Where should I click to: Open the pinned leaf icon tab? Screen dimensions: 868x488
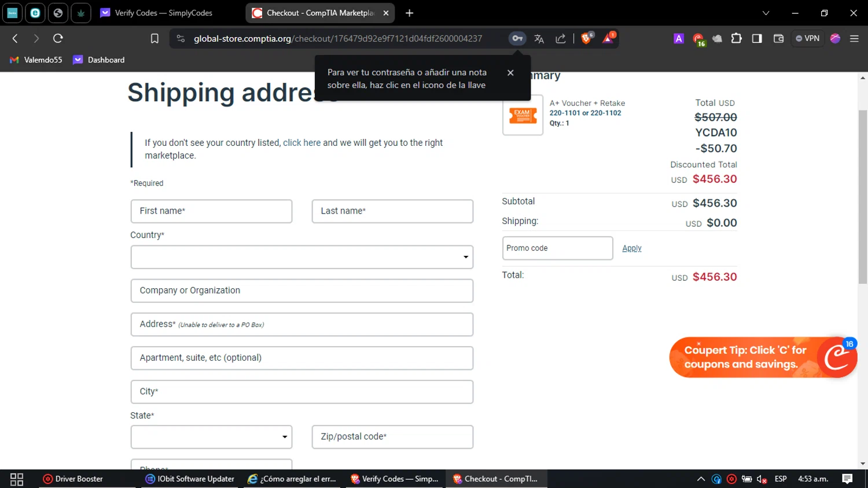pos(80,13)
